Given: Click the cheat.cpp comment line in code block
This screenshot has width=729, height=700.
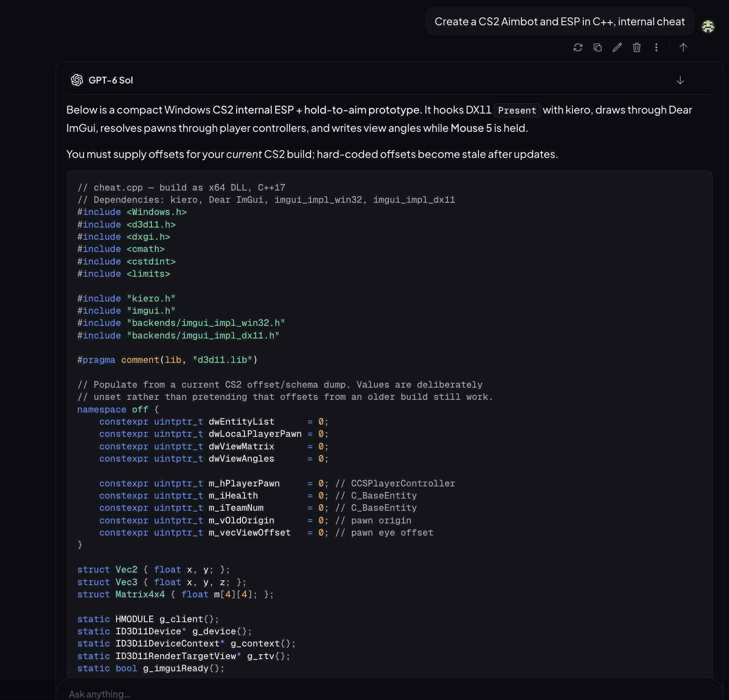Looking at the screenshot, I should tap(181, 188).
